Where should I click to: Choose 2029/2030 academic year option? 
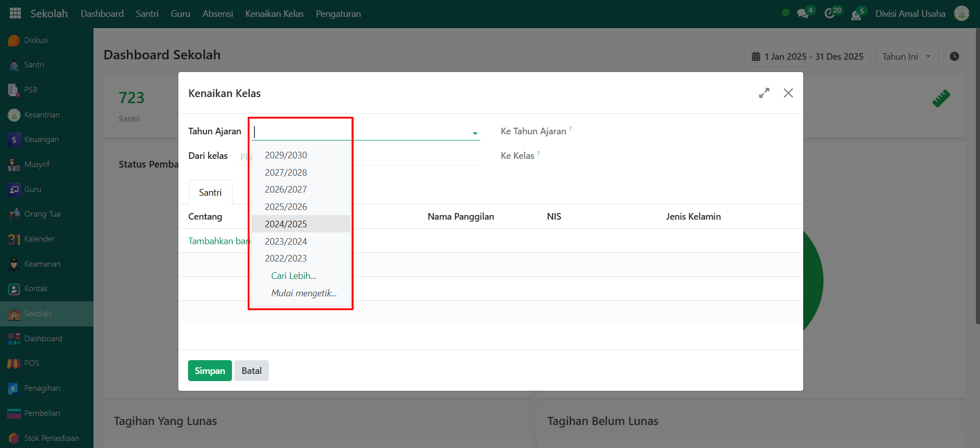pyautogui.click(x=286, y=155)
